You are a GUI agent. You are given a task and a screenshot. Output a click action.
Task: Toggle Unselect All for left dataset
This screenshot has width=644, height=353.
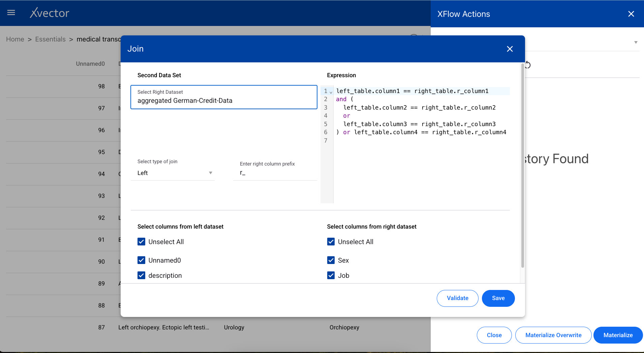pyautogui.click(x=142, y=242)
